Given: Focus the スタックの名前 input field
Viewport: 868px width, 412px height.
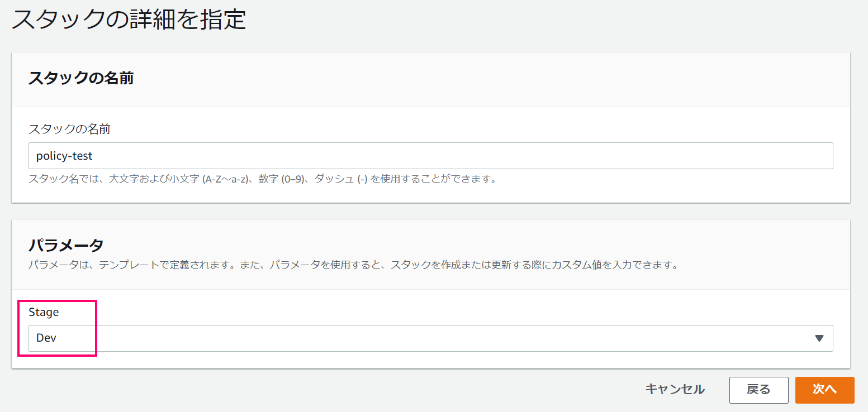Looking at the screenshot, I should coord(430,156).
